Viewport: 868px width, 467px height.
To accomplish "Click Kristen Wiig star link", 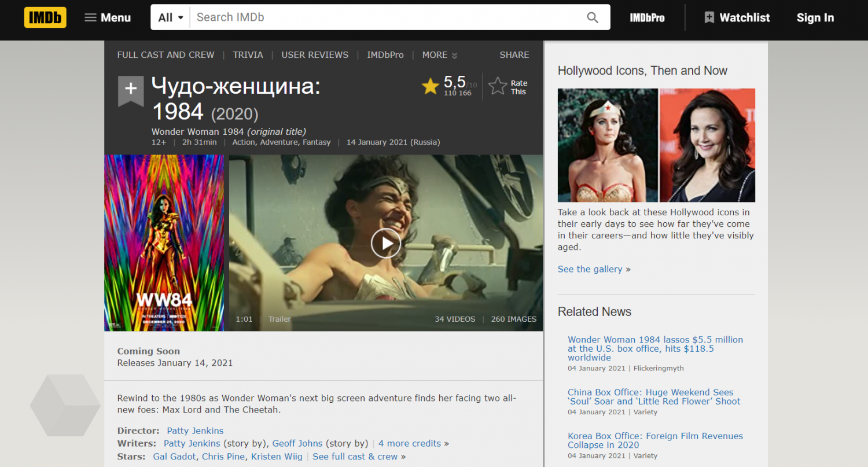I will [277, 457].
